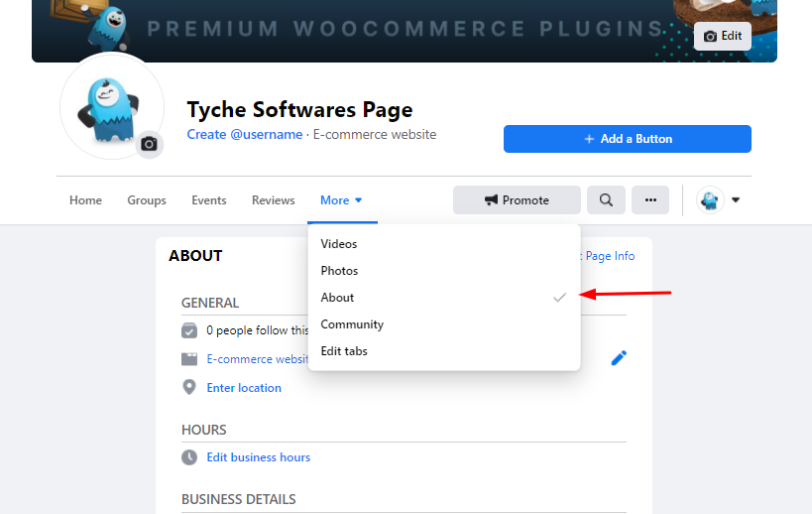This screenshot has height=514, width=812.
Task: Click the category icon beside E-commerce website
Action: coord(189,359)
